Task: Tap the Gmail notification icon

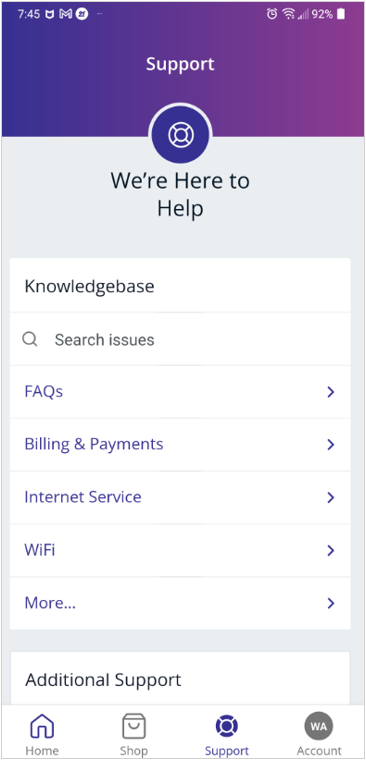Action: (65, 15)
